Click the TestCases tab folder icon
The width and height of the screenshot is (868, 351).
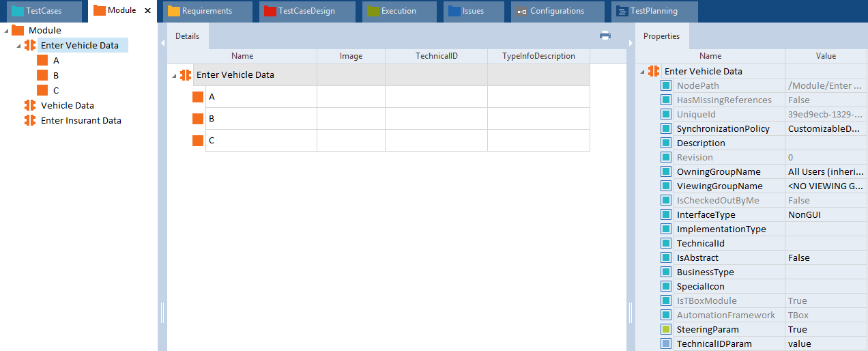coord(18,11)
